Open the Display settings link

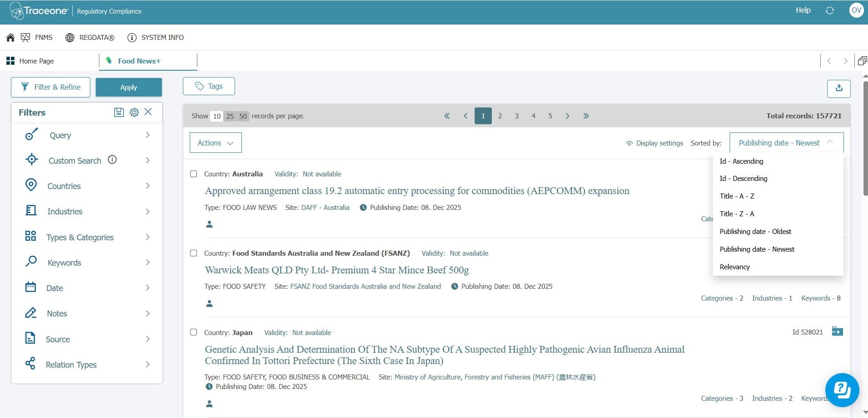pyautogui.click(x=654, y=143)
